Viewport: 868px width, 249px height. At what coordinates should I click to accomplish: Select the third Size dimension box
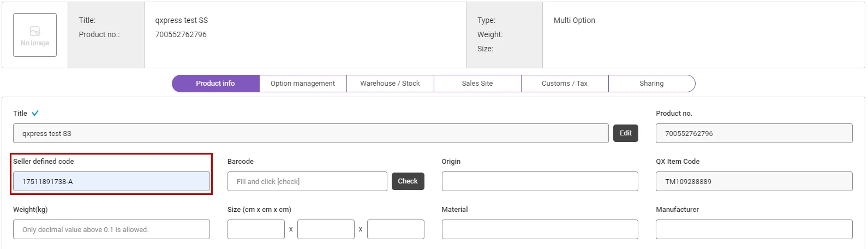click(396, 229)
